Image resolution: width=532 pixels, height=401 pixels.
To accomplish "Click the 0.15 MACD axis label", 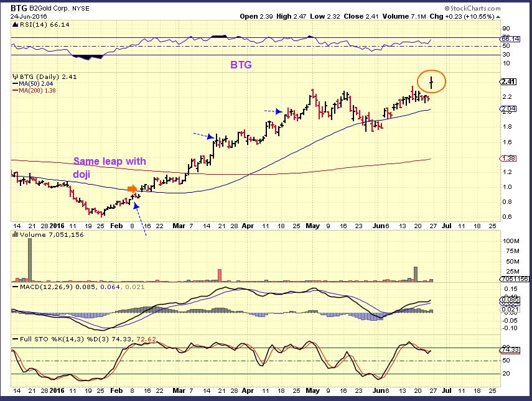I will coord(511,289).
